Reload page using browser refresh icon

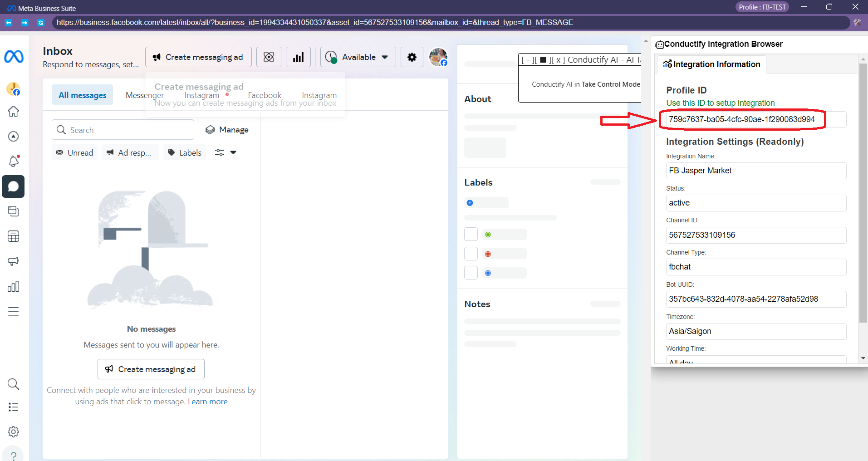pyautogui.click(x=41, y=23)
